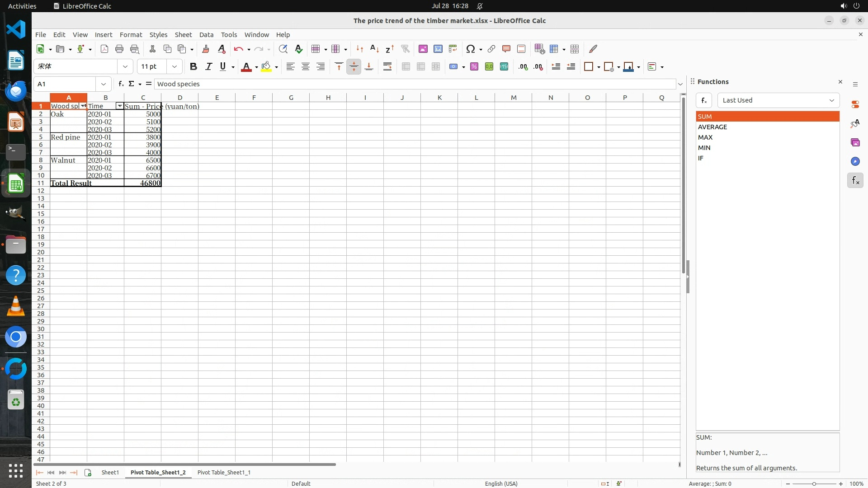Click the zoom slider in status bar
The image size is (868, 488).
tap(814, 483)
